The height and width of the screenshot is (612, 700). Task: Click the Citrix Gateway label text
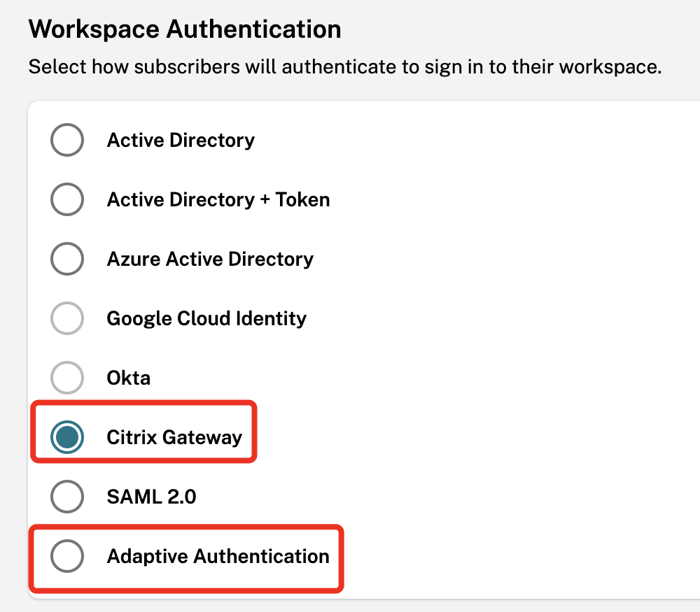(174, 438)
